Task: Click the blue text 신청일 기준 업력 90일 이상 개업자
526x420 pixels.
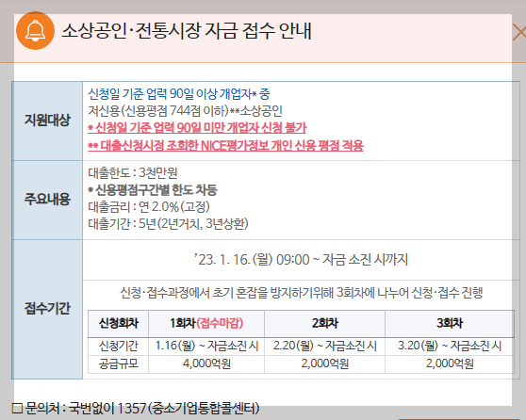Action: tap(179, 94)
